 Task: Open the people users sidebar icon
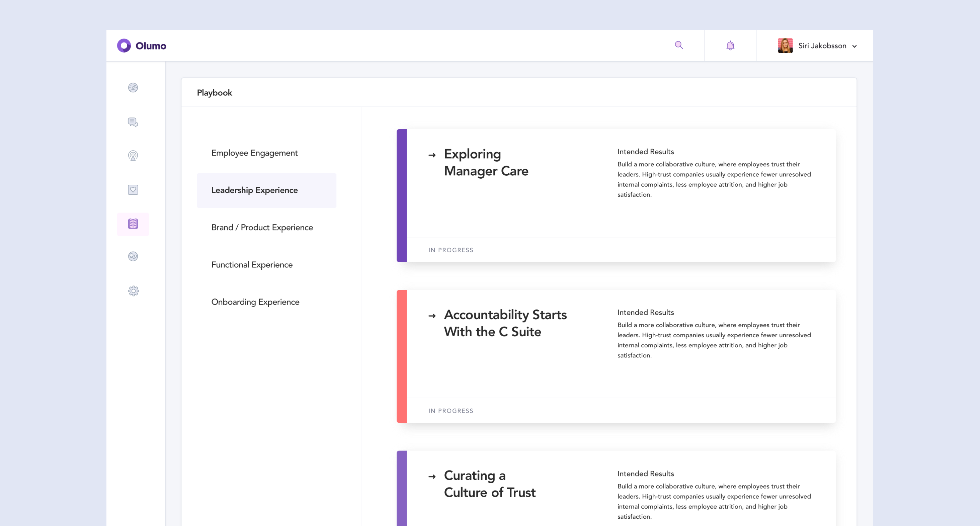point(133,257)
